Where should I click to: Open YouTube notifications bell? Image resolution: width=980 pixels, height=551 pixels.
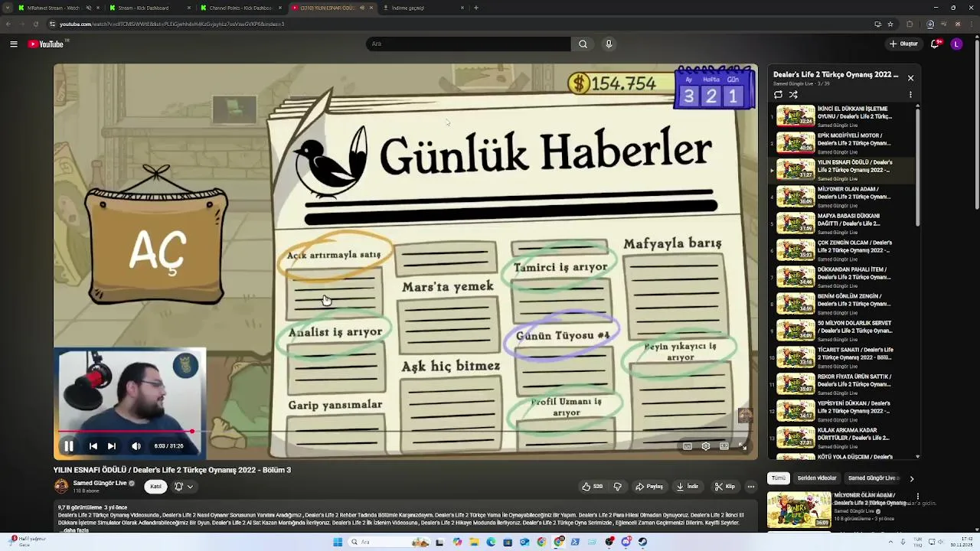[935, 44]
